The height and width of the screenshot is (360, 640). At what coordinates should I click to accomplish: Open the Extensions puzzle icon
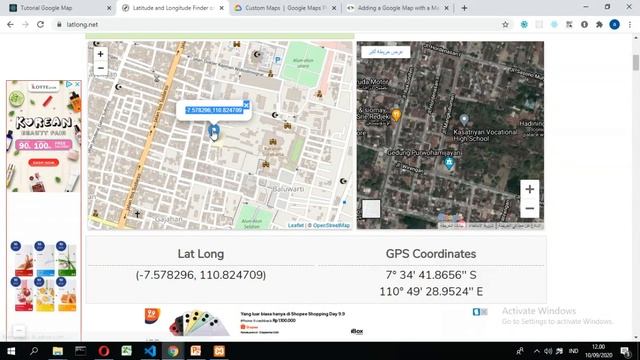point(599,24)
